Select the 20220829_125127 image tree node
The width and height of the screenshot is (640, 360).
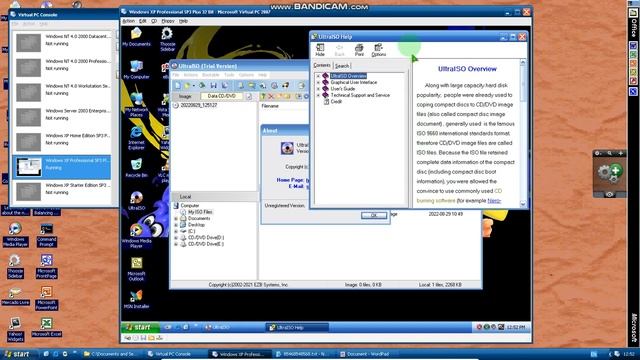coord(199,105)
